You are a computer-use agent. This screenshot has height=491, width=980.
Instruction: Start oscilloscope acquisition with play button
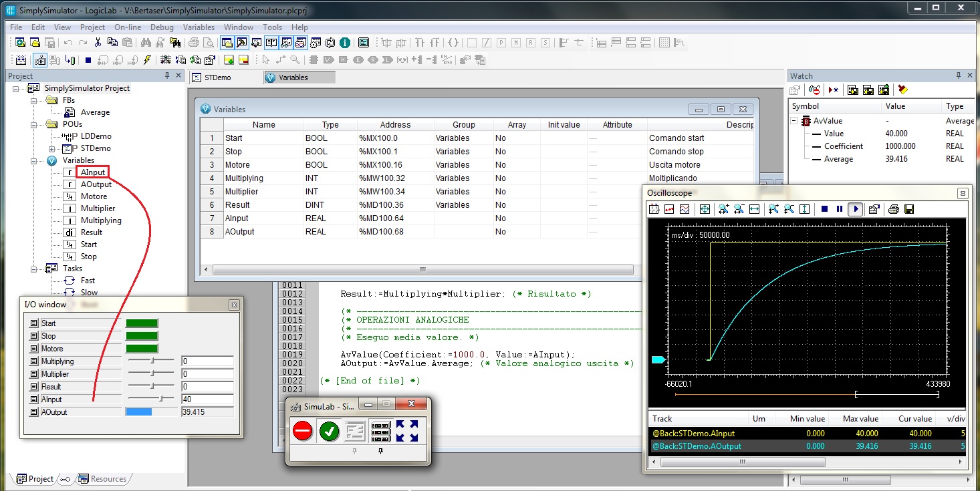(855, 209)
